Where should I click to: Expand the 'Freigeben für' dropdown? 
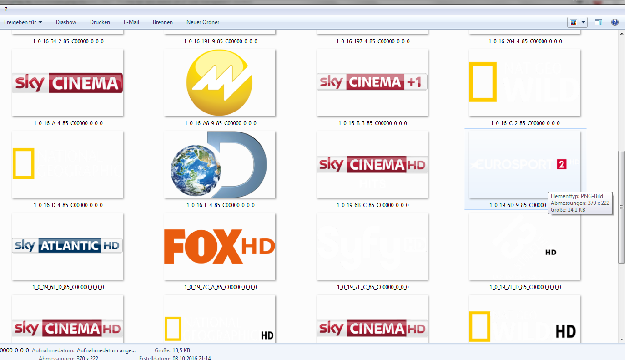click(x=23, y=22)
